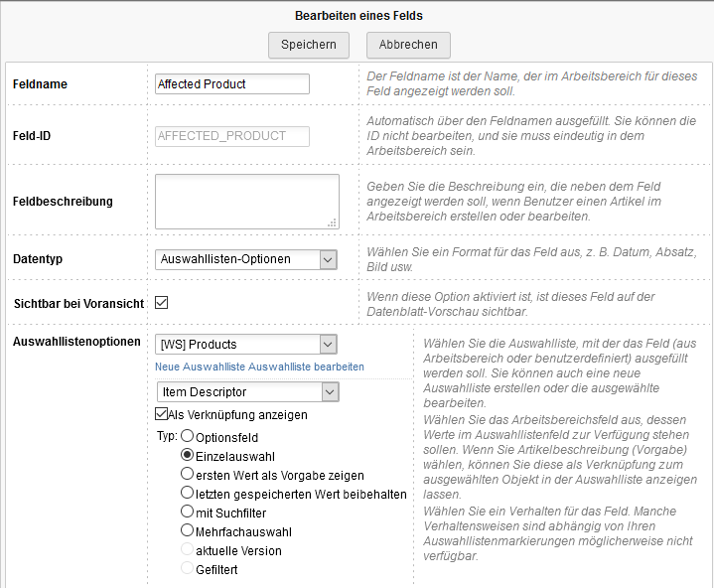Choose ersten Wert als Vorgabe zeigen
The image size is (714, 588).
pyautogui.click(x=187, y=475)
